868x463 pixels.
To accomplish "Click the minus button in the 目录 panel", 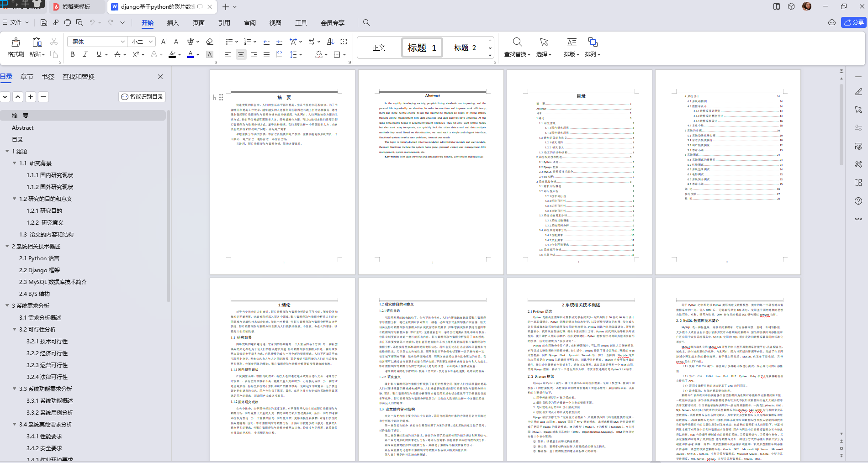I will 43,97.
